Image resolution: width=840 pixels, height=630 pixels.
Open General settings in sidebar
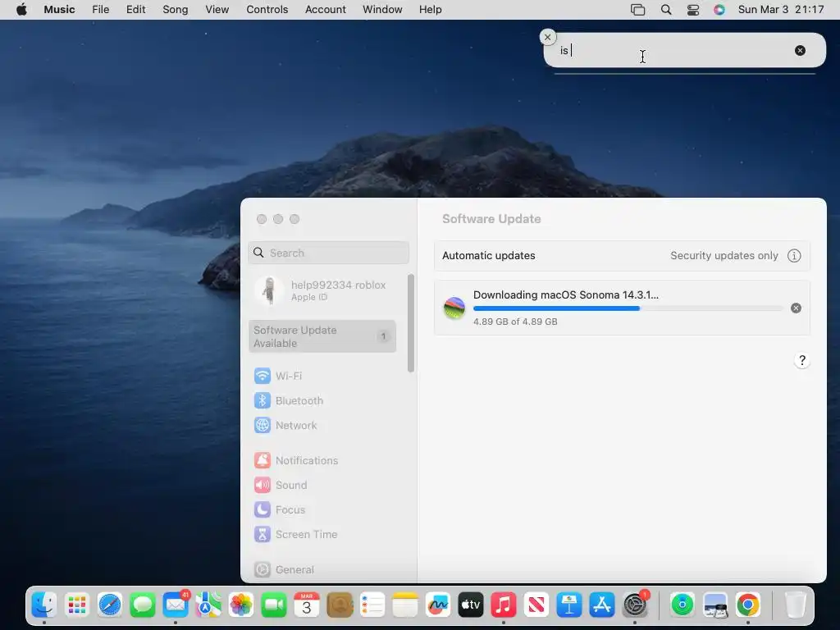(x=284, y=569)
